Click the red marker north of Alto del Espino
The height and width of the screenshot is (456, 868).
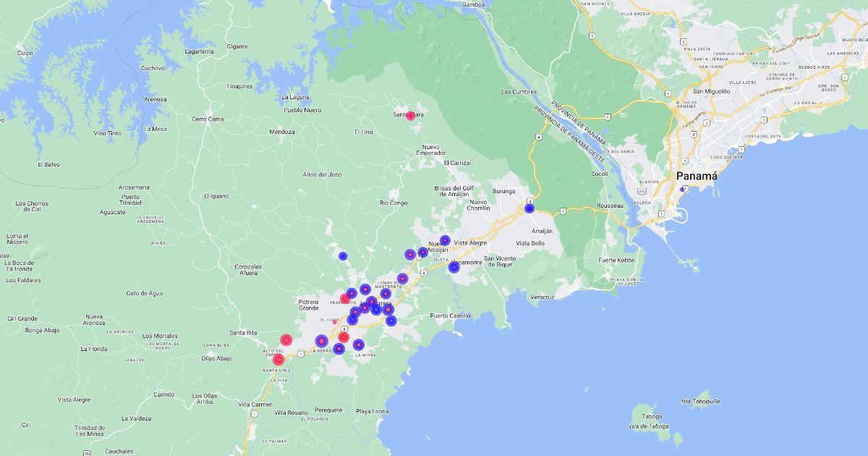(286, 339)
